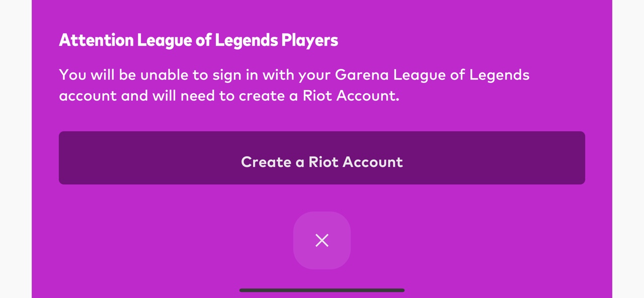The image size is (644, 298).
Task: Tap the home indicator bar at bottom
Action: point(322,290)
